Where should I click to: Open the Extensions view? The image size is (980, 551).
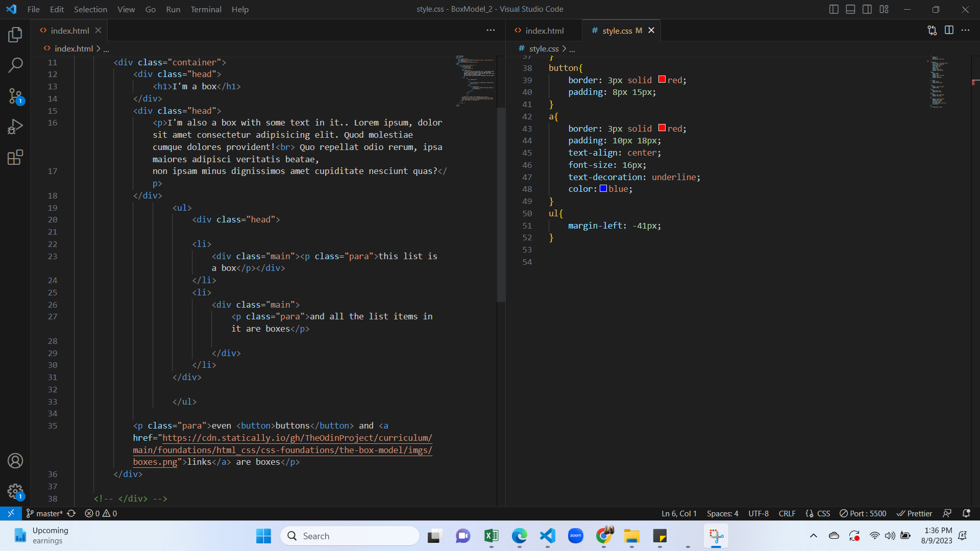pos(15,157)
